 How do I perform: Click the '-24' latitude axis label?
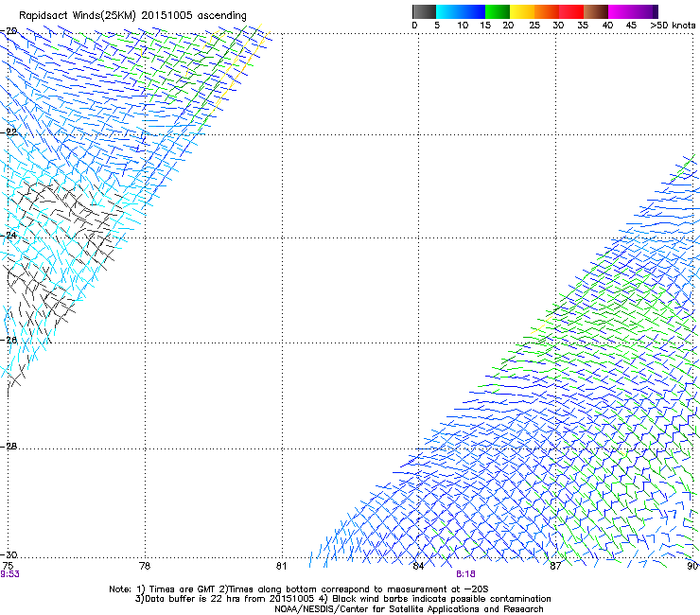[x=9, y=235]
